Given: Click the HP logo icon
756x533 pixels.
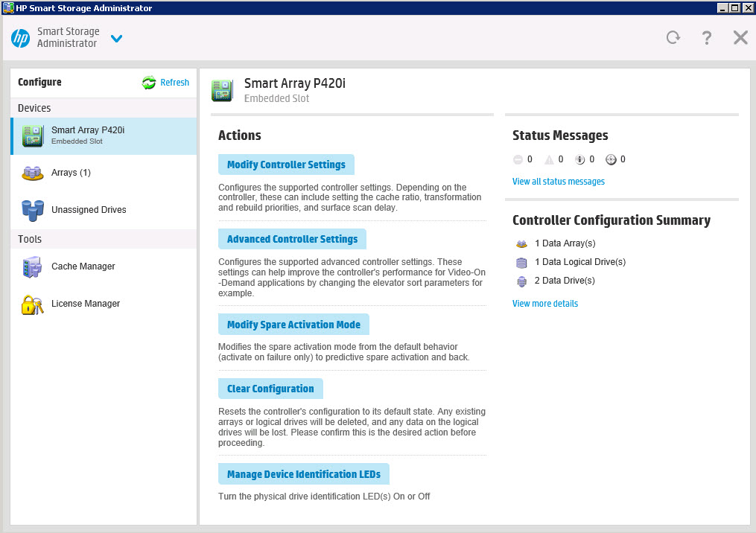Looking at the screenshot, I should pyautogui.click(x=20, y=38).
